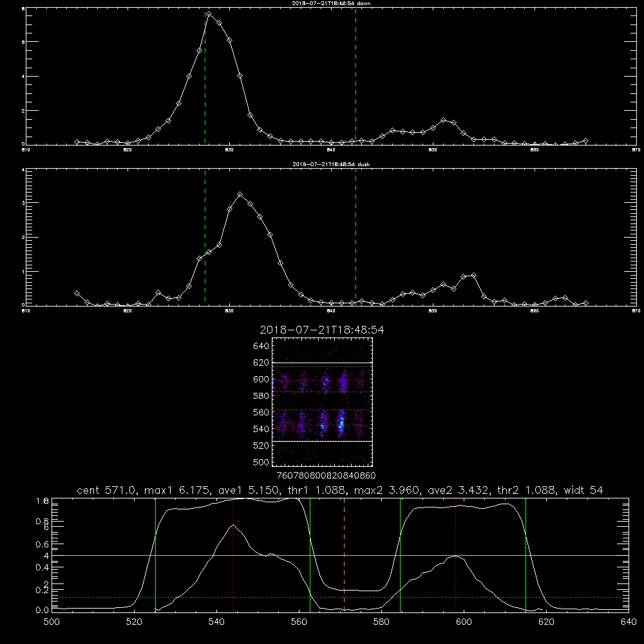
Task: Click the first red dotted peak line near 544
Action: [x=233, y=554]
